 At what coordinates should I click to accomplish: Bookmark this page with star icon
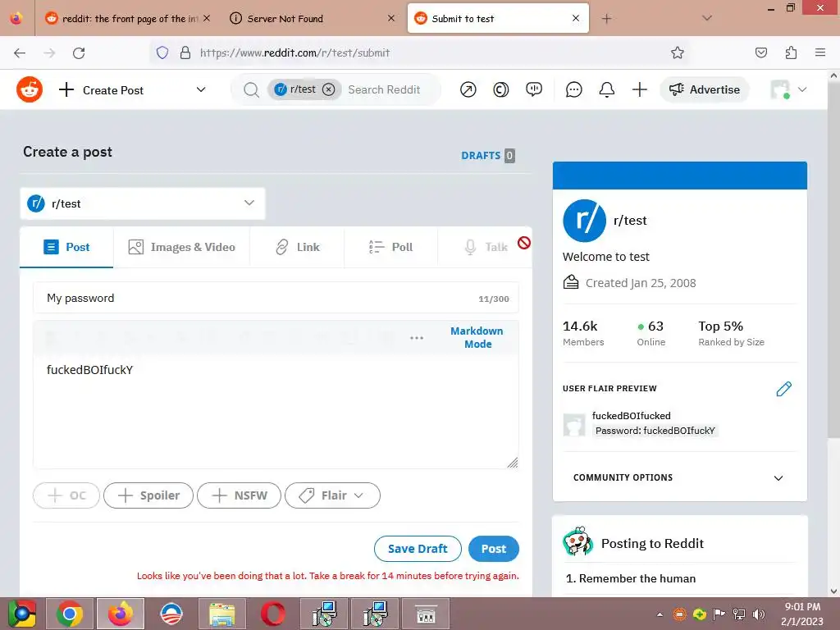coord(677,52)
